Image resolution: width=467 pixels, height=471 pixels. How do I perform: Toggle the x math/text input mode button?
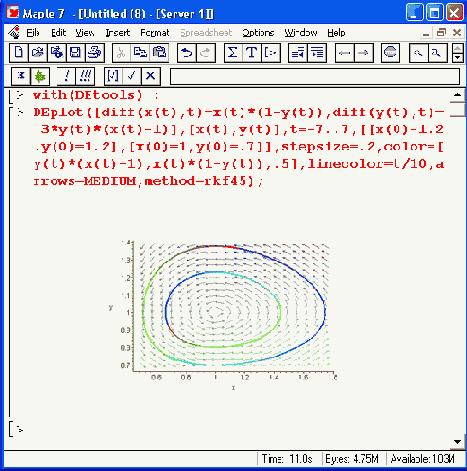point(21,76)
